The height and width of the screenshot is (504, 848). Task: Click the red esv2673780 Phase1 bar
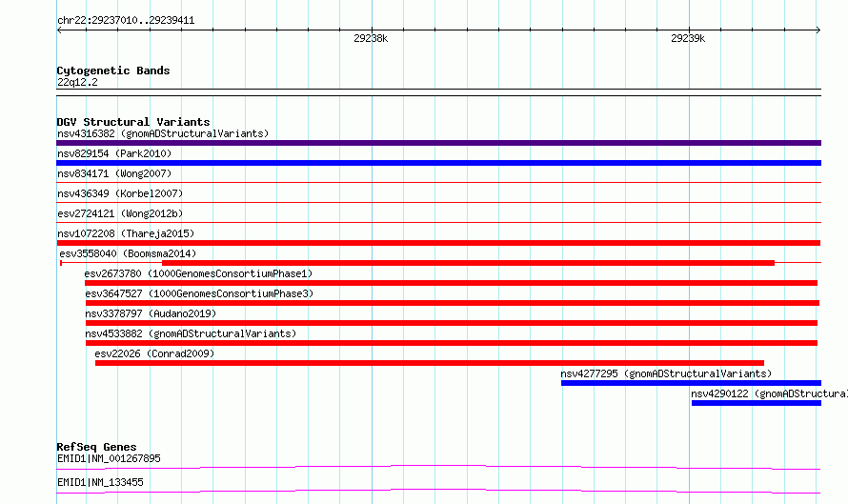tap(451, 283)
